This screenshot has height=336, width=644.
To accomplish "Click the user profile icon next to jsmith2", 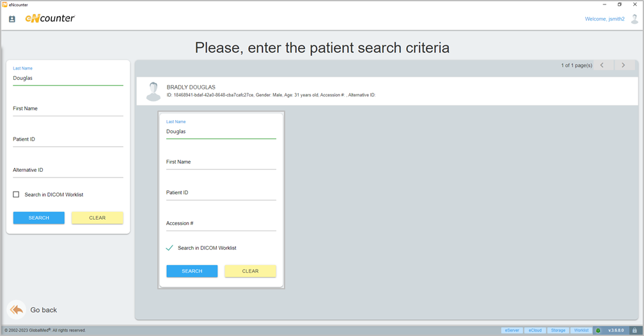I will click(634, 19).
